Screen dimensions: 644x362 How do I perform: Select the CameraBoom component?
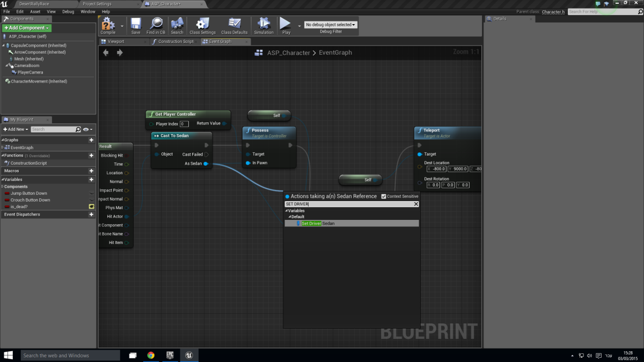26,65
